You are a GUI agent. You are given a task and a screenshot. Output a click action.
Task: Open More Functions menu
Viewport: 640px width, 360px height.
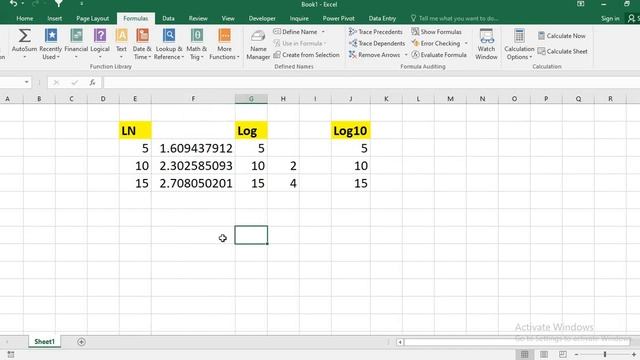coord(224,44)
